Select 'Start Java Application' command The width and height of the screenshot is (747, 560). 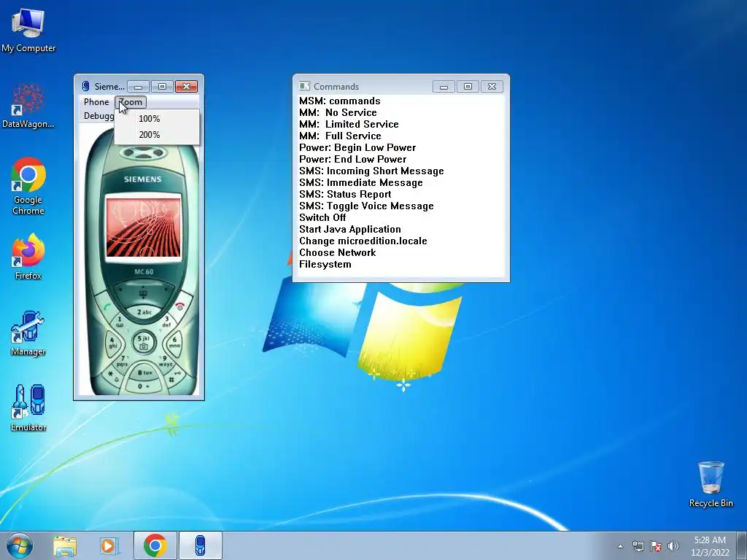point(349,229)
